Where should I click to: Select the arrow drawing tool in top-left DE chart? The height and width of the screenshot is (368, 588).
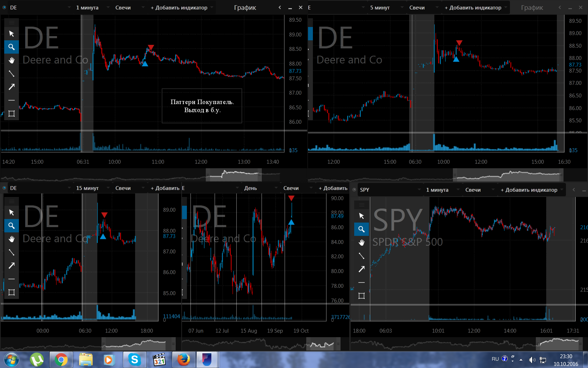[12, 87]
